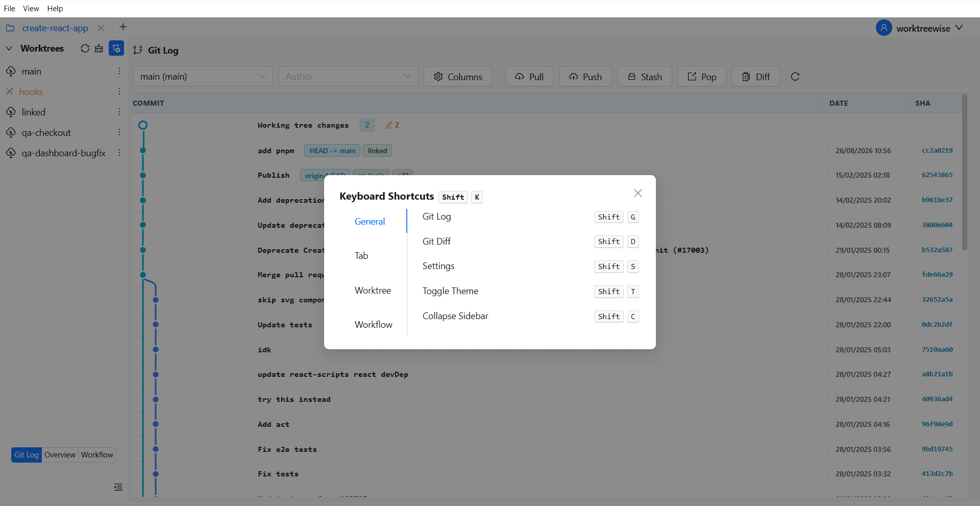The height and width of the screenshot is (506, 980).
Task: Select the General shortcuts category
Action: click(x=370, y=222)
